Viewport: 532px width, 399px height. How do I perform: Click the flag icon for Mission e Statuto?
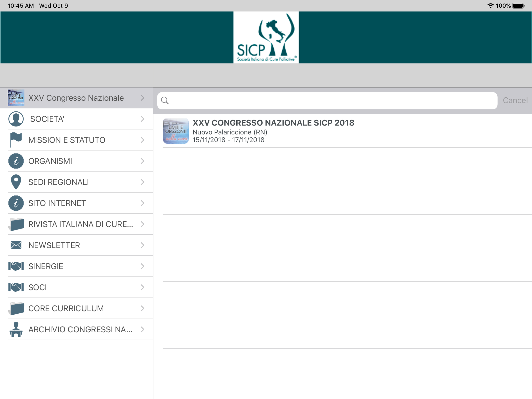pos(16,139)
